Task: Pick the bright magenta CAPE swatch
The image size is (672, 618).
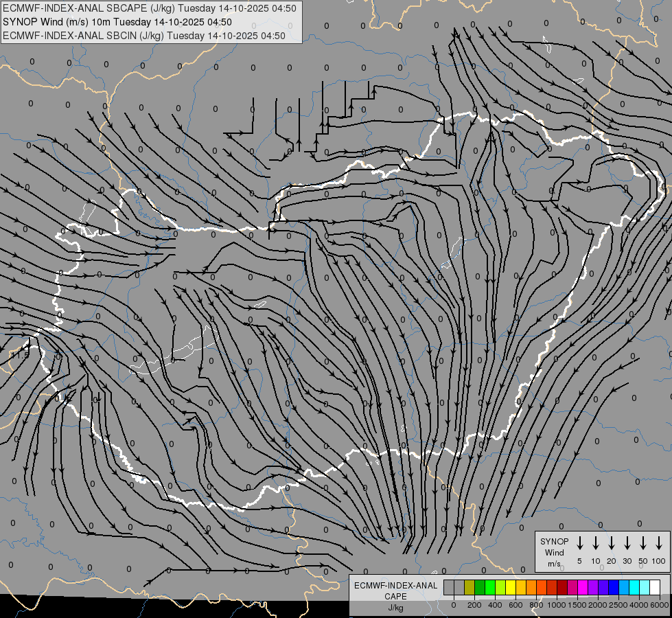Action: pyautogui.click(x=583, y=587)
